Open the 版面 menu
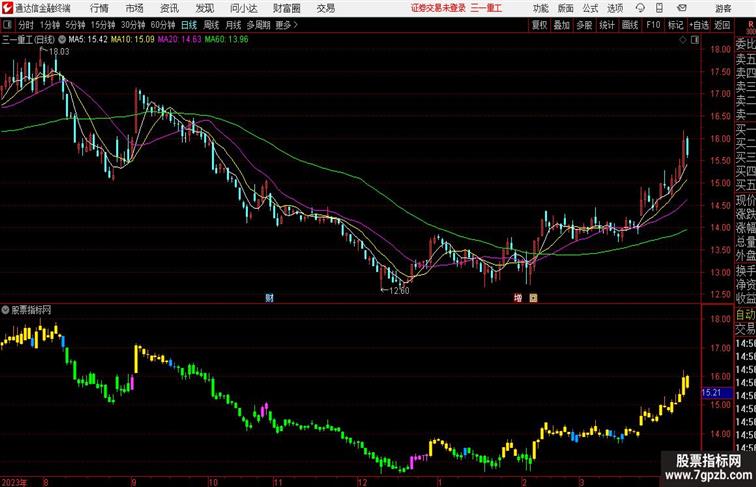The image size is (756, 487). 566,8
